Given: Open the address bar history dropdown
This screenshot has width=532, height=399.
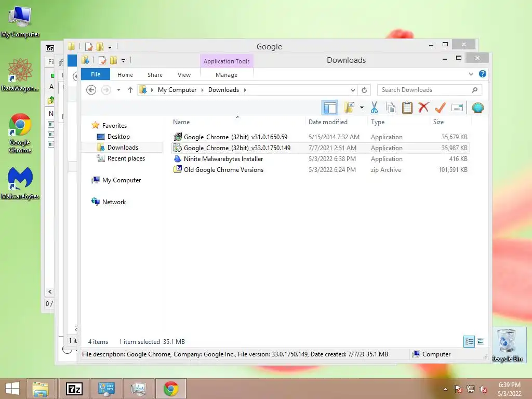Looking at the screenshot, I should (353, 90).
